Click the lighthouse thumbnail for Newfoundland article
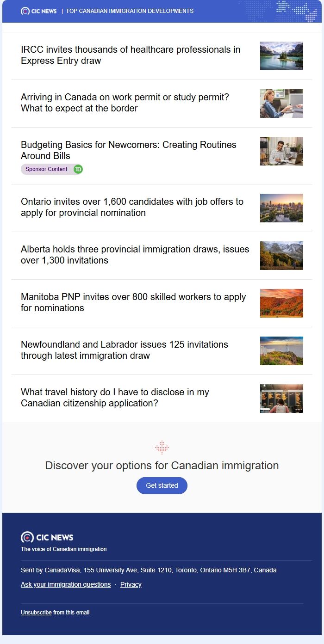Image resolution: width=324 pixels, height=644 pixels. [281, 351]
